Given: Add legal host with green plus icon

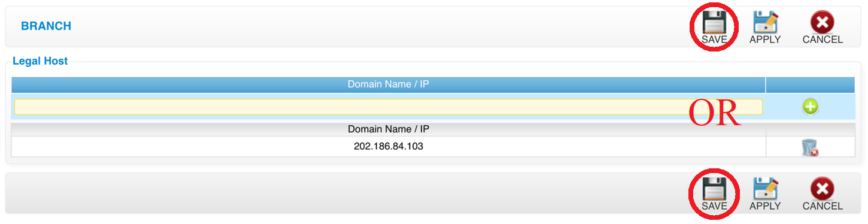Looking at the screenshot, I should point(810,107).
